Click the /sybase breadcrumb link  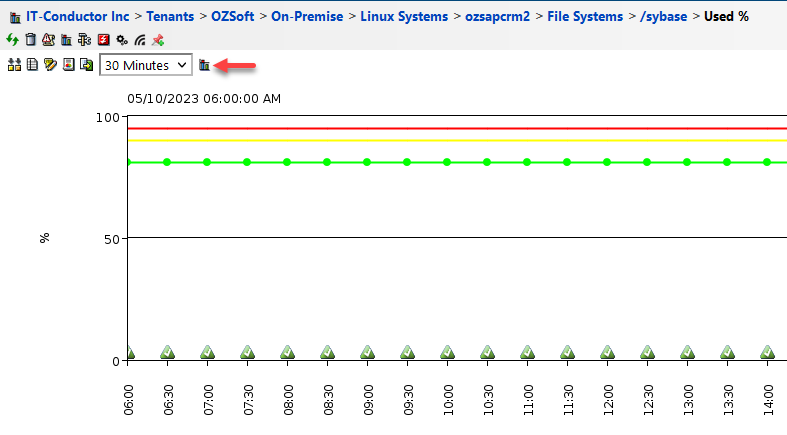pos(663,17)
